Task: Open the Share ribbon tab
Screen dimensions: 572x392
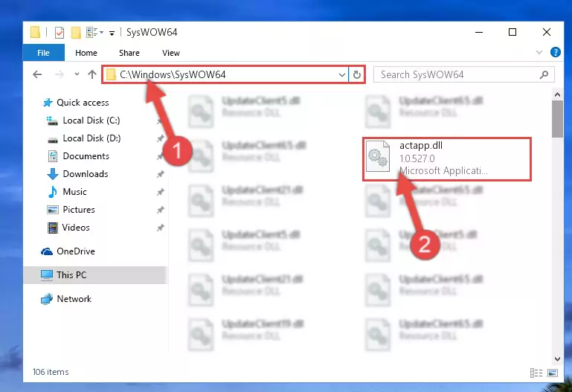Action: point(129,53)
